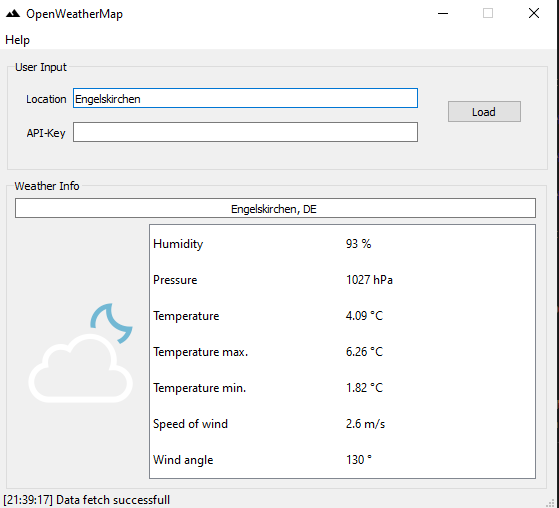This screenshot has height=508, width=559.
Task: Select the 1.82 °C value
Action: click(364, 388)
